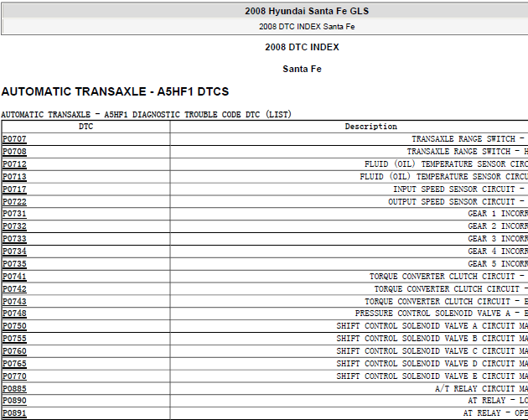The image size is (528, 420).
Task: Open the P0755 trouble code link
Action: [14, 339]
